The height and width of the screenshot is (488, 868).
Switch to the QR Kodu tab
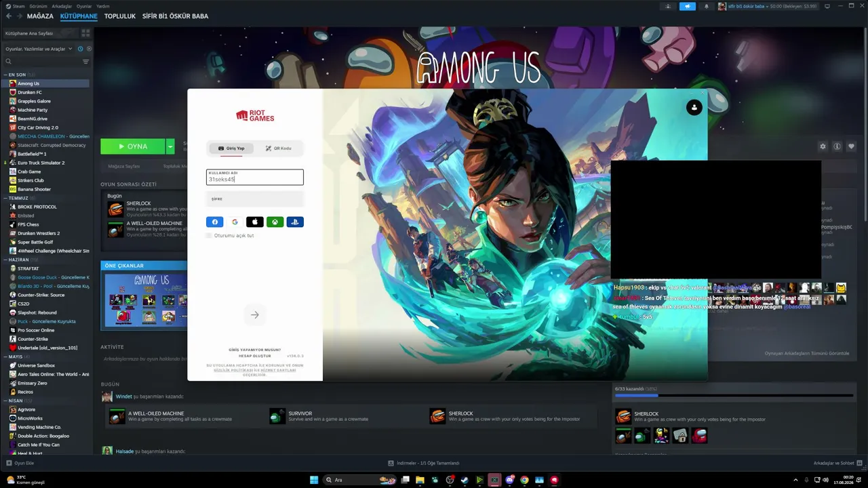pos(278,148)
